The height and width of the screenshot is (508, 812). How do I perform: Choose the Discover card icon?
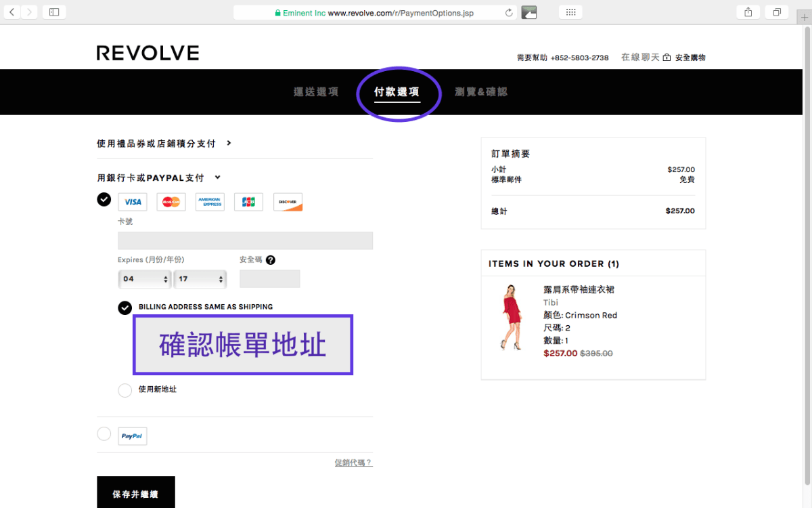pyautogui.click(x=288, y=202)
